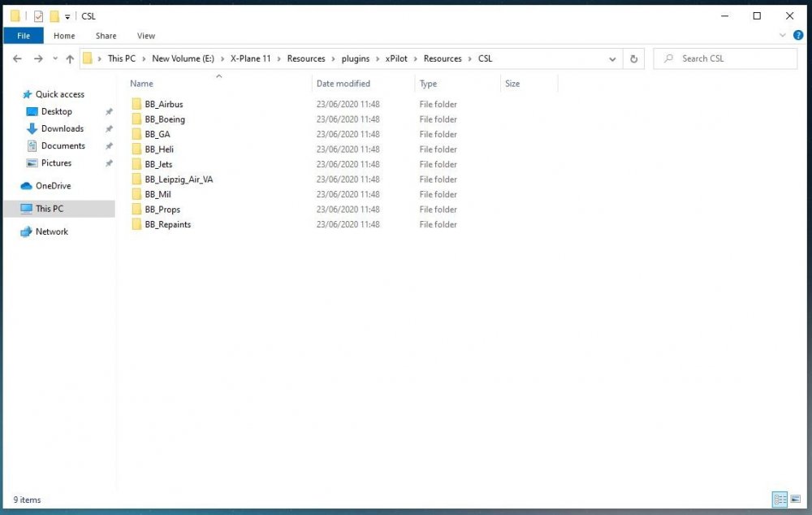Image resolution: width=812 pixels, height=515 pixels.
Task: Expand the ribbon with chevron
Action: point(783,36)
